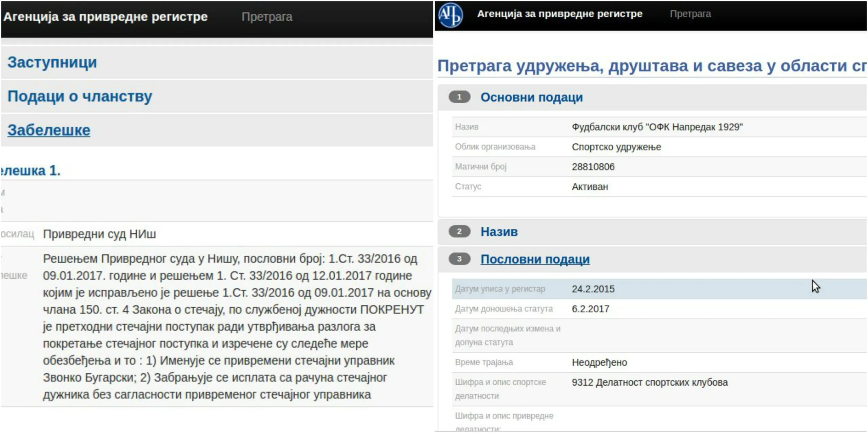Click the number 2 section badge
The height and width of the screenshot is (433, 868).
click(x=459, y=231)
